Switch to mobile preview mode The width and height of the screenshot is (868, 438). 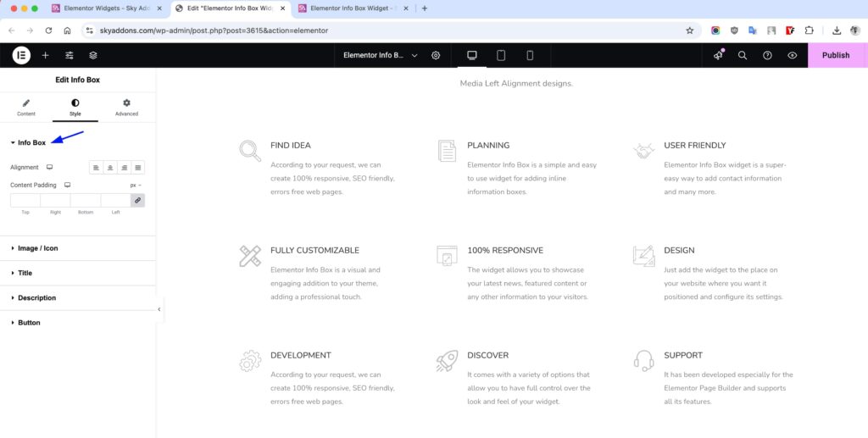(530, 55)
